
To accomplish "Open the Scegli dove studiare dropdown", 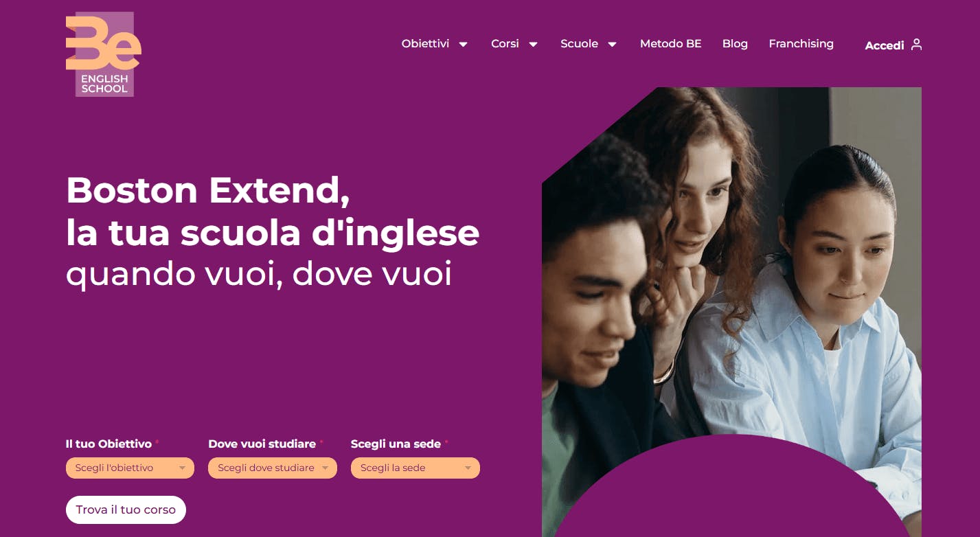I will coord(273,468).
